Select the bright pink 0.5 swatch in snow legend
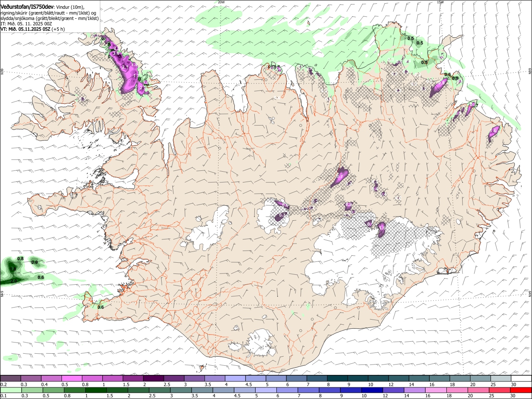The image size is (532, 399). click(x=71, y=379)
